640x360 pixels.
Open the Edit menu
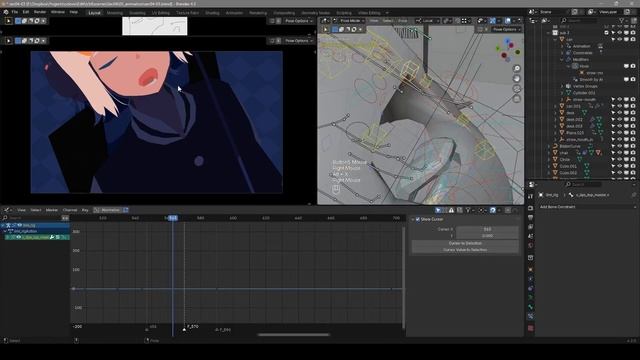click(x=26, y=12)
